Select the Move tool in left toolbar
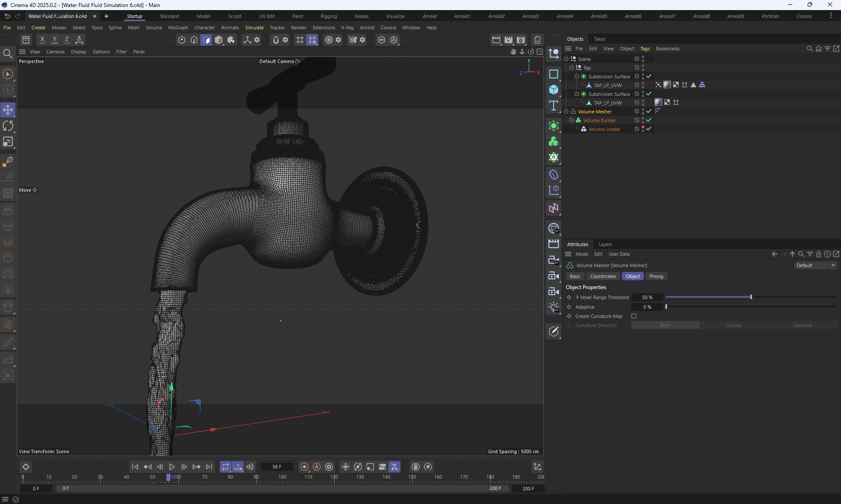The image size is (841, 504). (8, 110)
